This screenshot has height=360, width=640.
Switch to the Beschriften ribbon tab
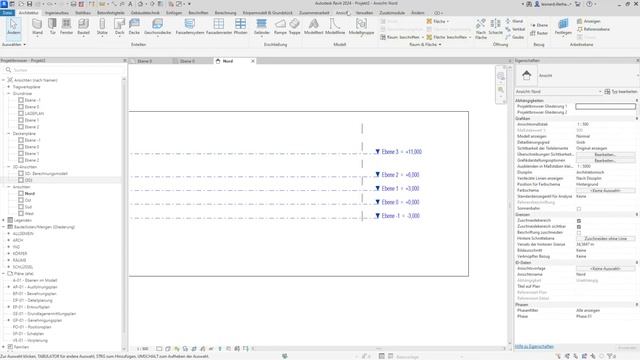tap(198, 13)
